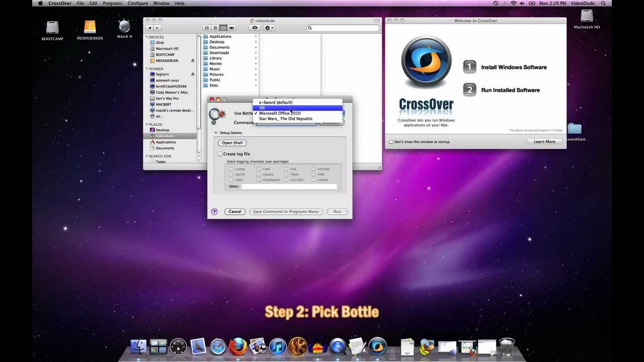Launch Firefox from the Dock

(x=238, y=346)
